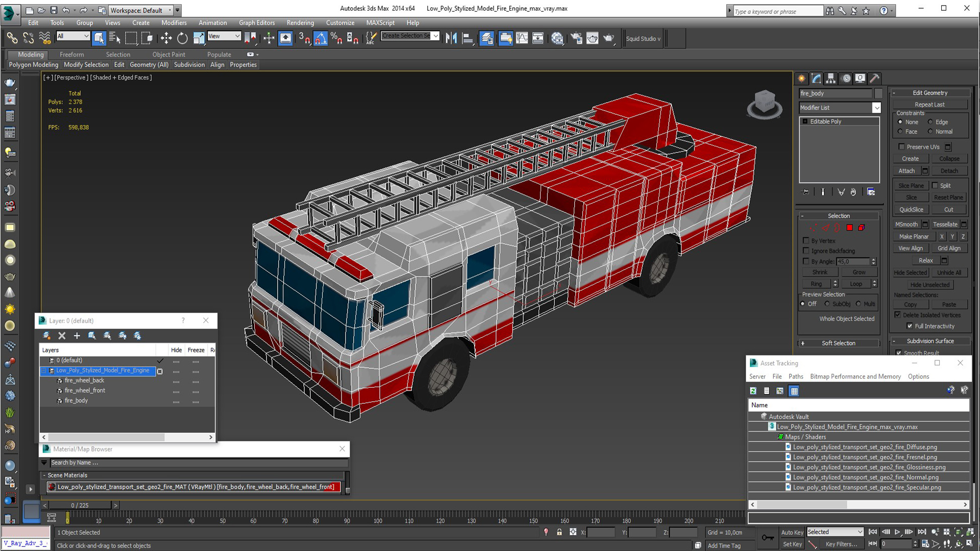Screen dimensions: 980x551
Task: Toggle Angle Snap tool
Action: (x=320, y=38)
